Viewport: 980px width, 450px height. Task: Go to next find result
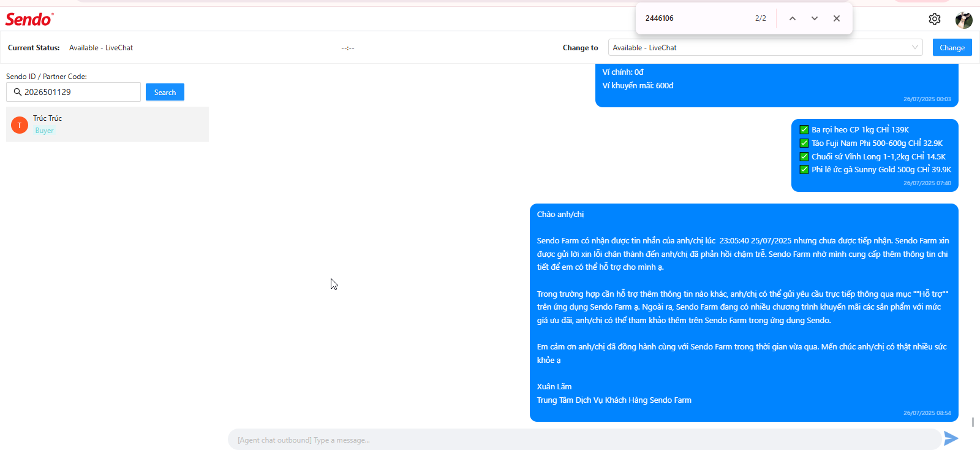point(815,18)
